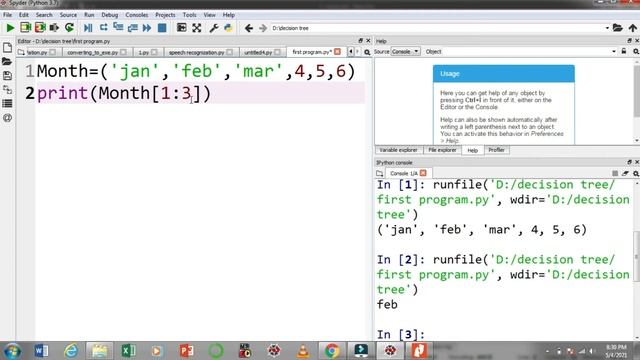640x360 pixels.
Task: Open Google Chrome from the taskbar
Action: 332,351
